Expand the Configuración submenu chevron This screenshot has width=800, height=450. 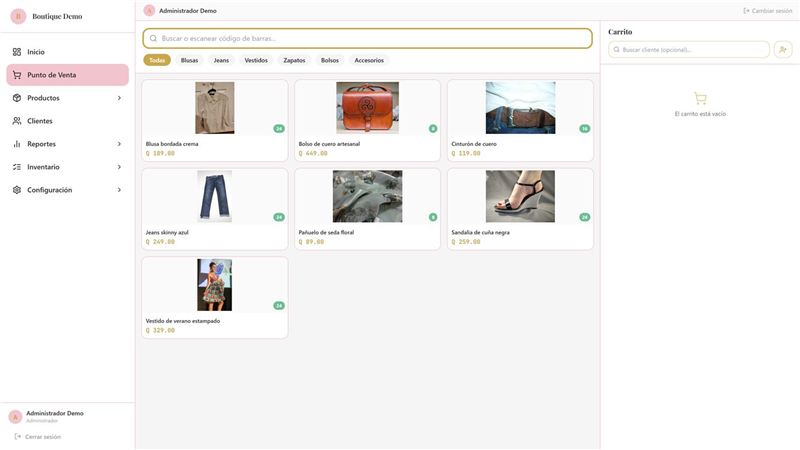click(119, 190)
